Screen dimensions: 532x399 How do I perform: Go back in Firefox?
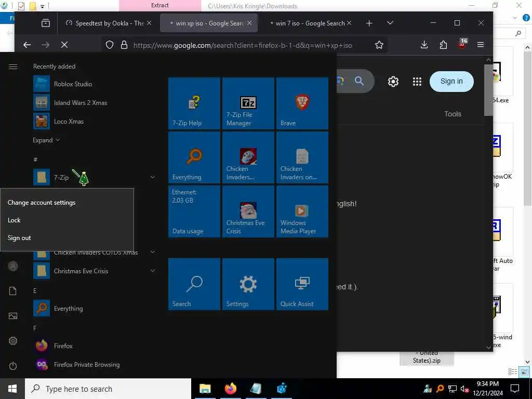click(27, 45)
